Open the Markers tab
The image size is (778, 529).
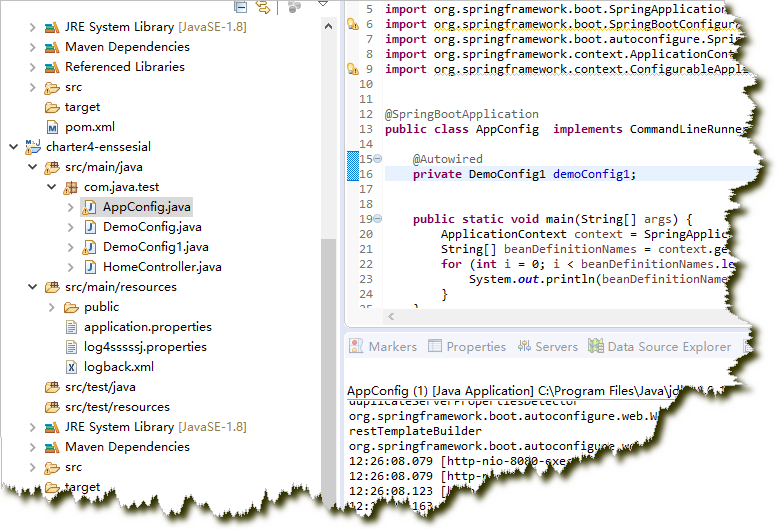pos(383,346)
